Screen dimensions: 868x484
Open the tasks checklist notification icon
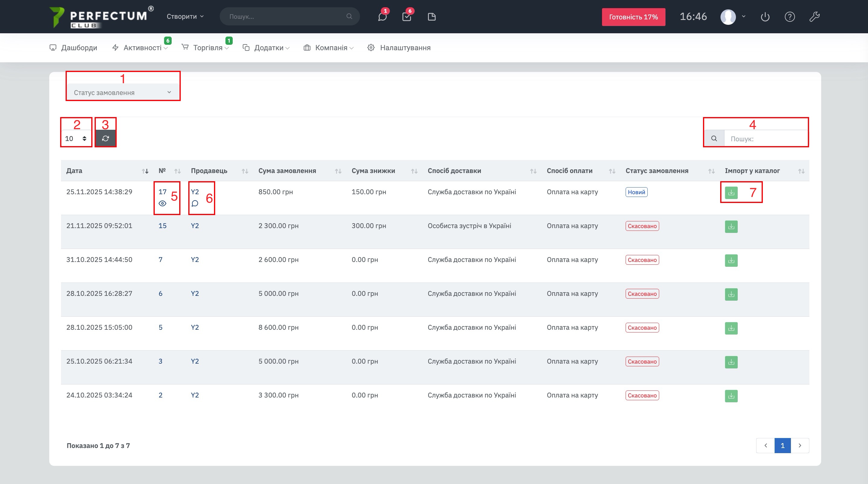tap(407, 17)
